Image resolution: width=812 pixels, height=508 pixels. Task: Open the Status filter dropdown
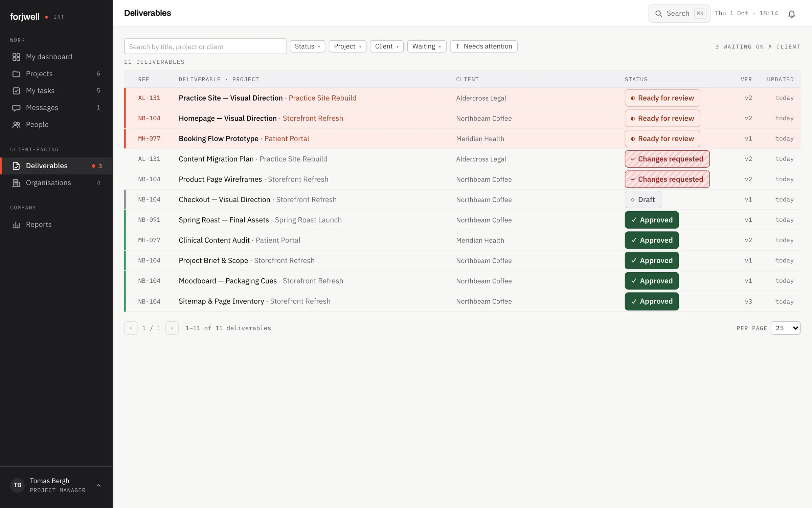[x=307, y=46]
